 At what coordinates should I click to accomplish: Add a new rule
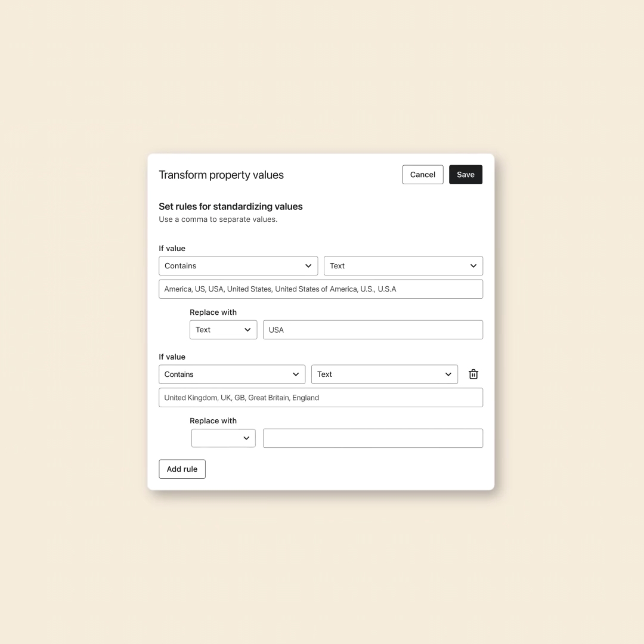(182, 469)
